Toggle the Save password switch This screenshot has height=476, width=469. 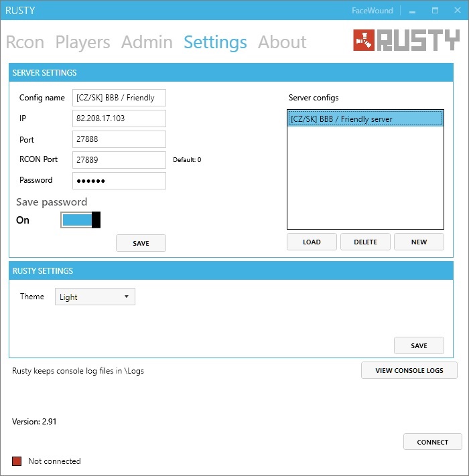click(80, 220)
